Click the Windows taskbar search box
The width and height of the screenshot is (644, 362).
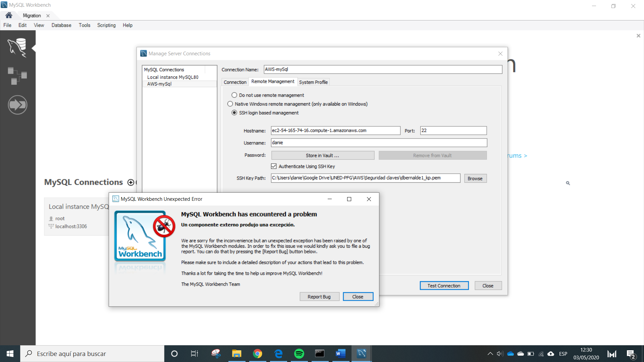(92, 354)
